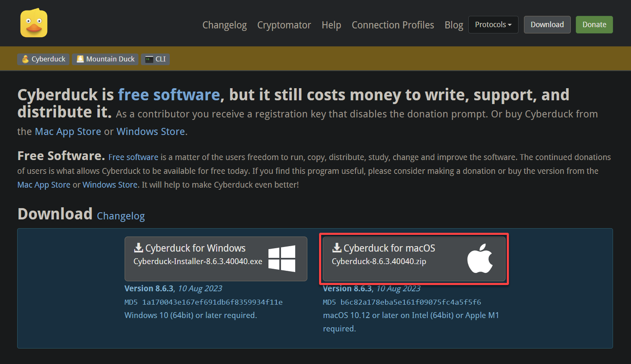Click the Mountain Duck tab icon
This screenshot has height=364, width=631.
coord(80,59)
